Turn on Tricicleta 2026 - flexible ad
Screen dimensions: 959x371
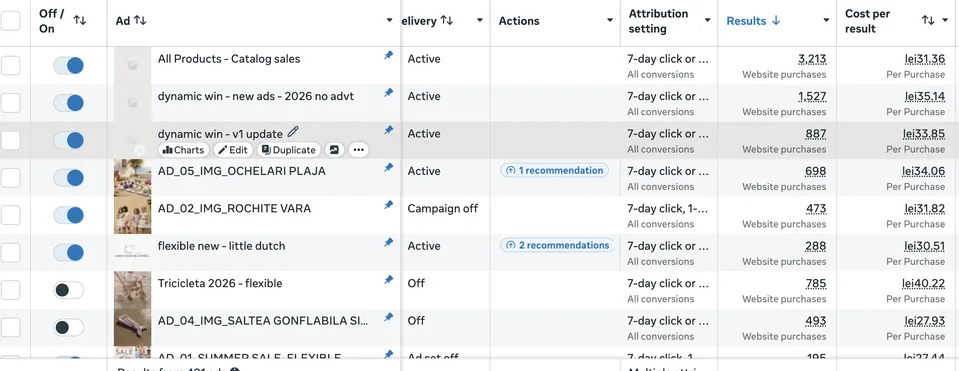point(68,290)
